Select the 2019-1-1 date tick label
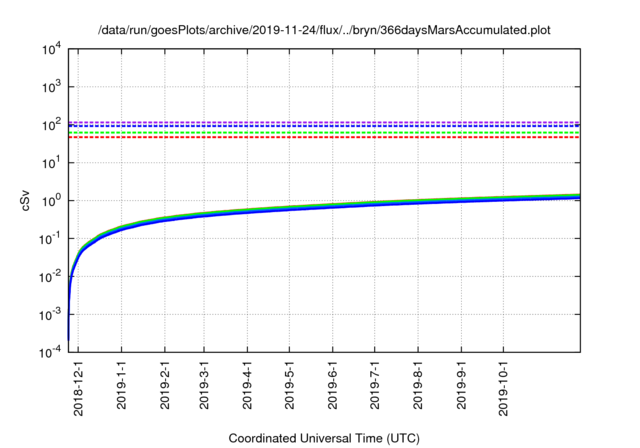 pyautogui.click(x=121, y=386)
